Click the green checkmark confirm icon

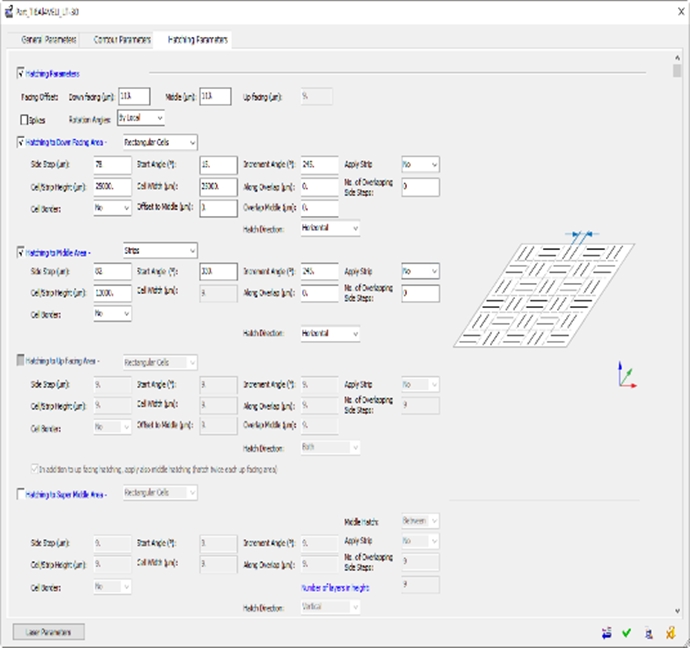627,632
